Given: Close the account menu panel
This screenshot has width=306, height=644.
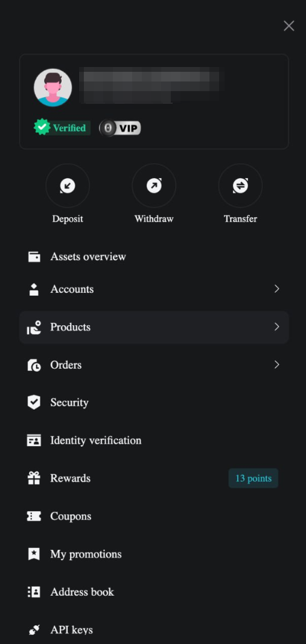Looking at the screenshot, I should 288,26.
